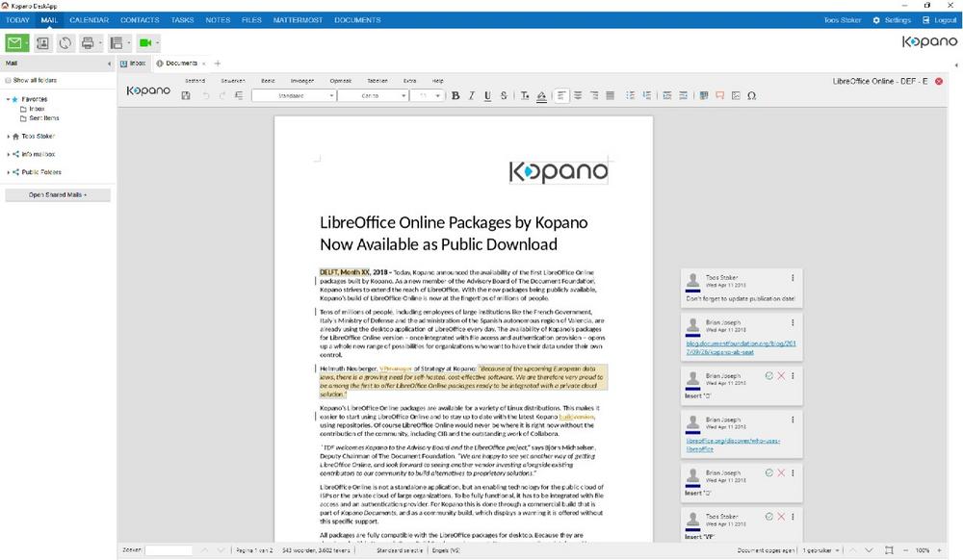The image size is (963, 560).
Task: Click the Open Shared Mails button
Action: [58, 195]
